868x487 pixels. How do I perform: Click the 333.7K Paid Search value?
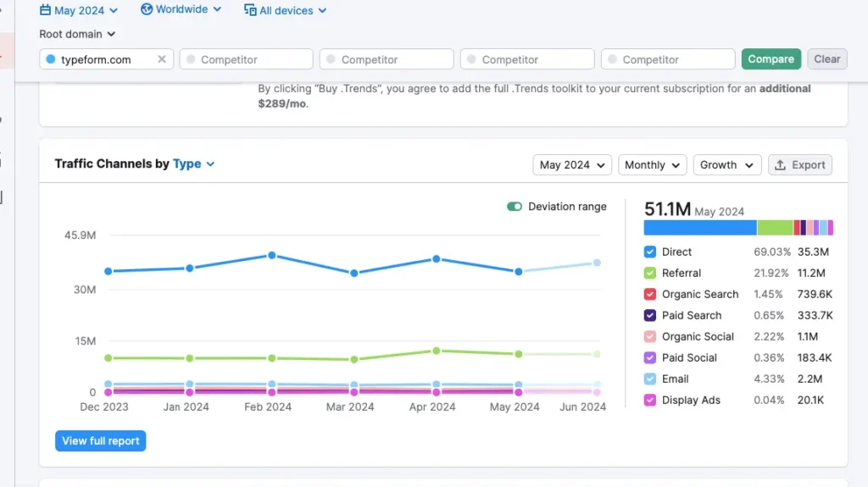point(815,315)
